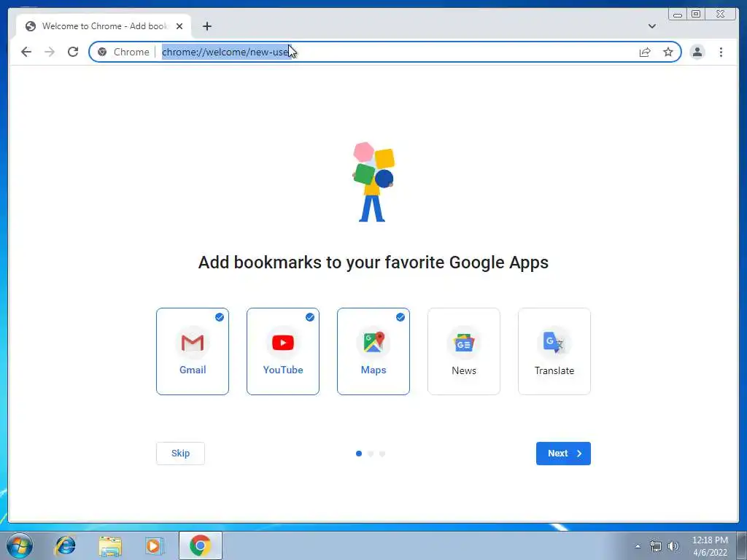Launch Internet Explorer from the taskbar
Viewport: 747px width, 560px height.
point(65,545)
